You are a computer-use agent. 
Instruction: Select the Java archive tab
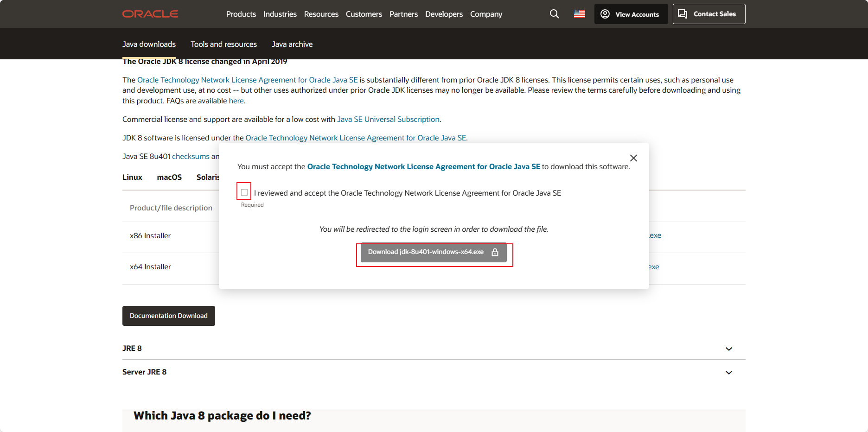(x=292, y=44)
